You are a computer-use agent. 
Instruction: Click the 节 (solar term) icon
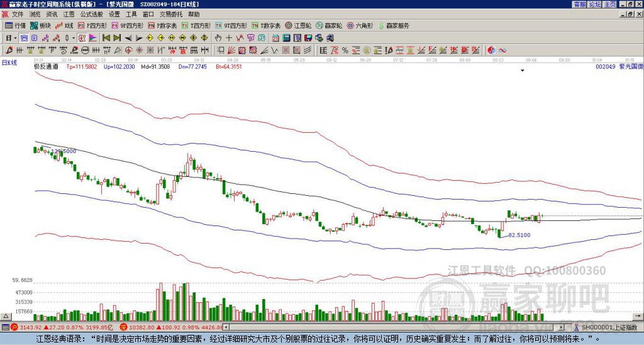pyautogui.click(x=250, y=38)
